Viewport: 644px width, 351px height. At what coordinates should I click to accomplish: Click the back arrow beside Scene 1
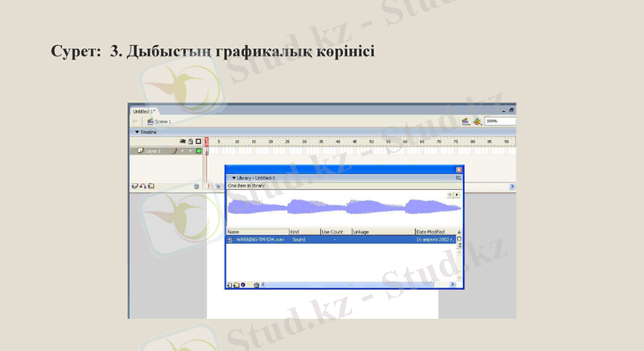tap(135, 122)
